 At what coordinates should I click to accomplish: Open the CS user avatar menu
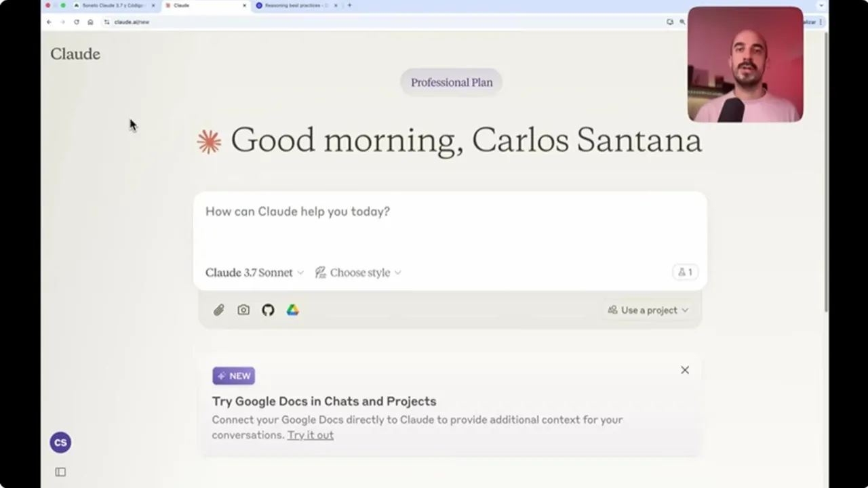click(x=60, y=443)
